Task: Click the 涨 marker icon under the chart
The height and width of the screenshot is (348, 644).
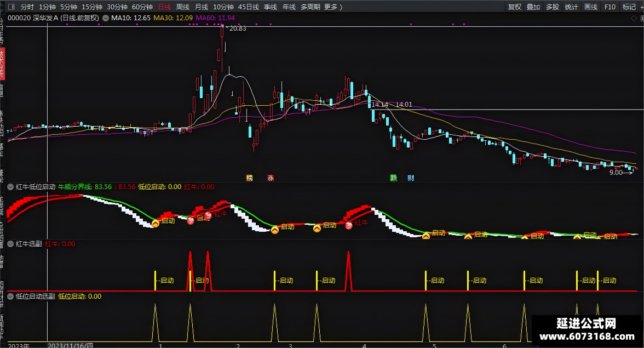Action: click(x=271, y=178)
